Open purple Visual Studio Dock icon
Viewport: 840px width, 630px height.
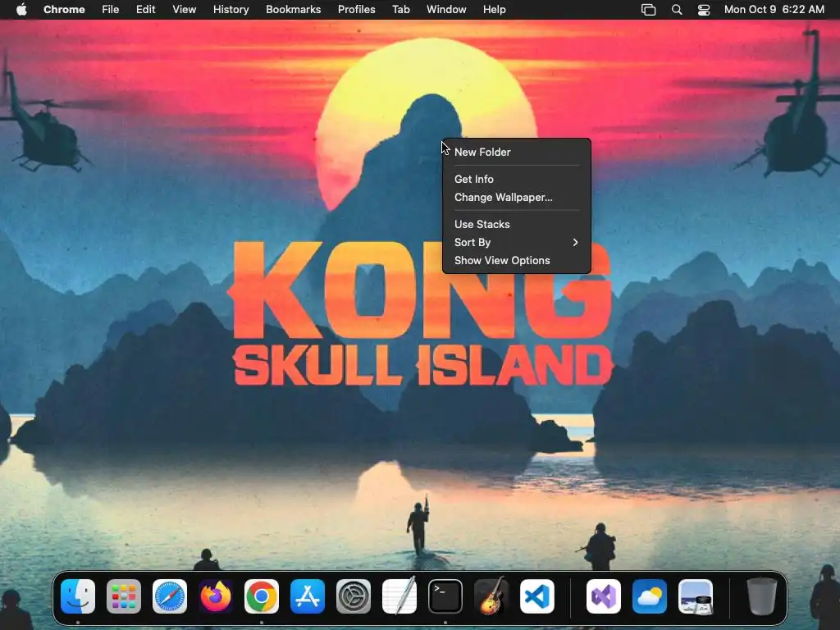[604, 596]
